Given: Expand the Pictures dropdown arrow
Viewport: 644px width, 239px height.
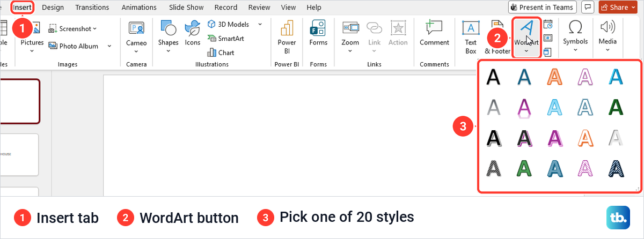Looking at the screenshot, I should point(32,51).
